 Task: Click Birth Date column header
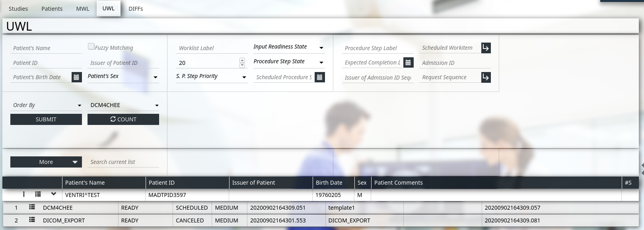pos(334,183)
